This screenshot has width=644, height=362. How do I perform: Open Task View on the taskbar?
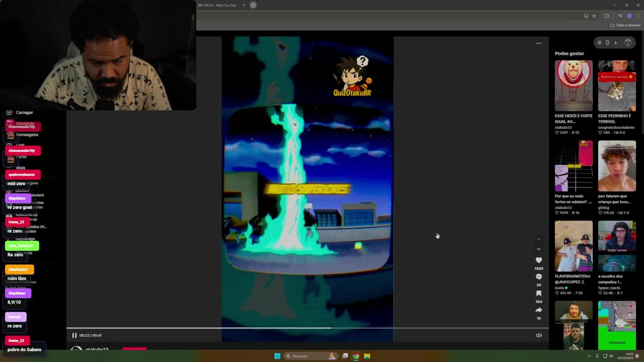tap(345, 356)
